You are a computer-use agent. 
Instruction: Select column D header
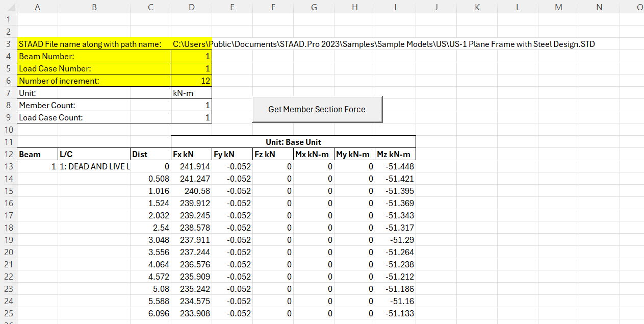(x=192, y=7)
